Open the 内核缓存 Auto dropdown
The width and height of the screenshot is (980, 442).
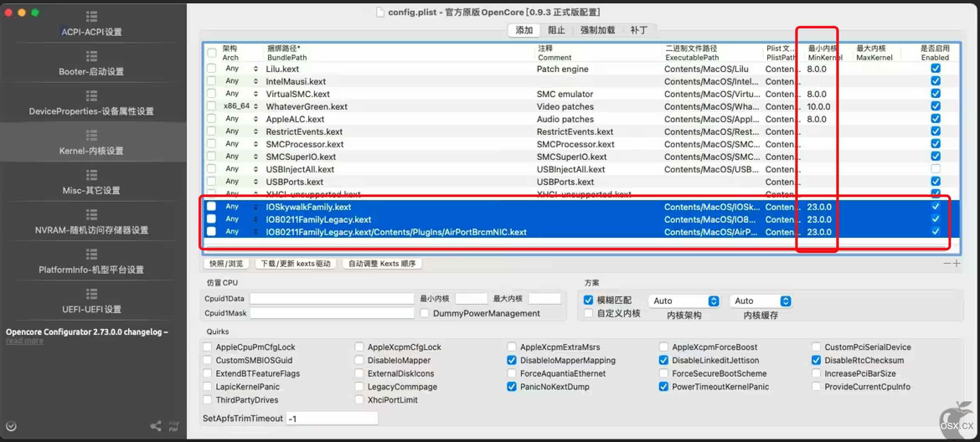(761, 301)
